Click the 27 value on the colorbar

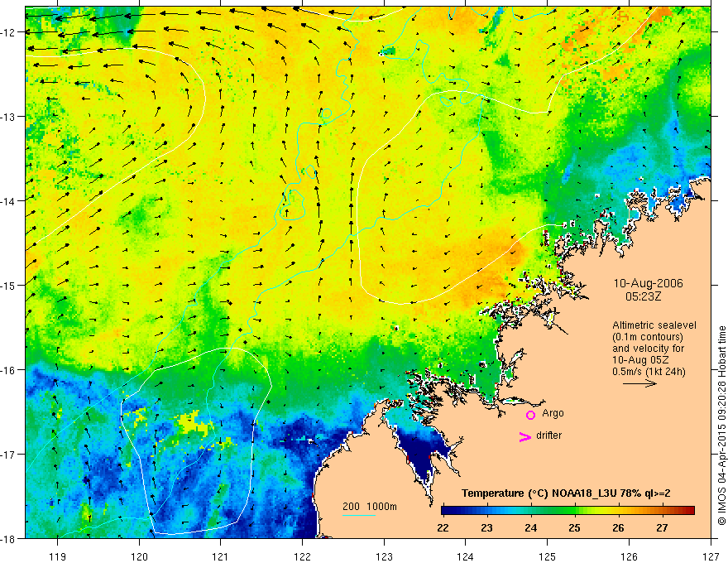point(662,527)
